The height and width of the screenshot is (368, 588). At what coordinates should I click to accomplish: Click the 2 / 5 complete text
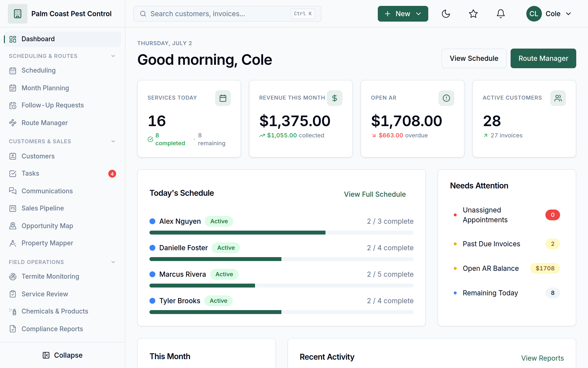(x=390, y=274)
